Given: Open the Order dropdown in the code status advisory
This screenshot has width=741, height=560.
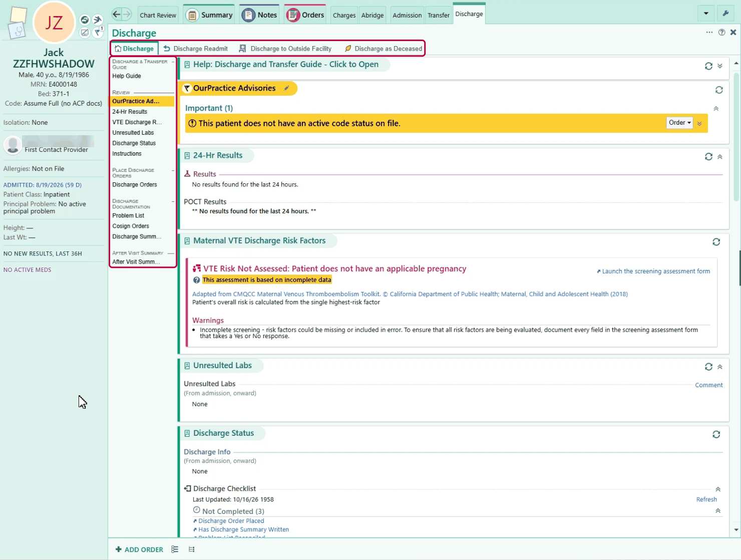Looking at the screenshot, I should [679, 123].
